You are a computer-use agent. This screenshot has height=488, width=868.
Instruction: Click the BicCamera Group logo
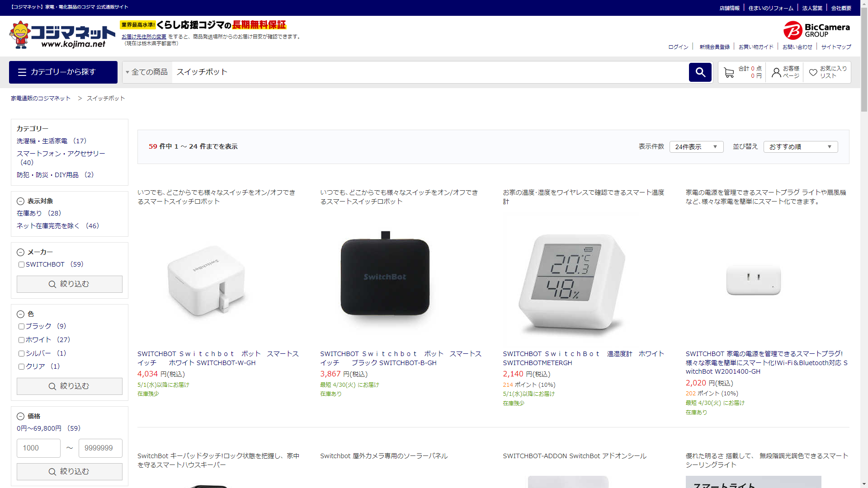coord(816,30)
